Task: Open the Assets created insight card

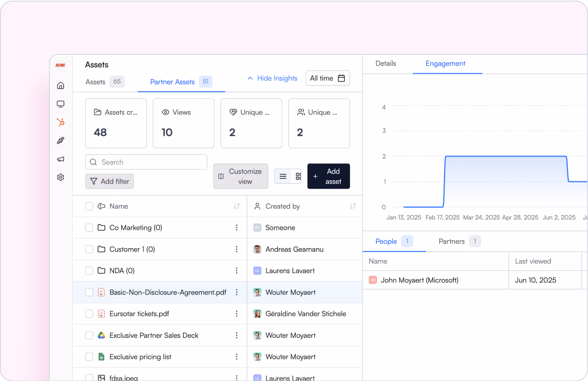Action: (116, 123)
